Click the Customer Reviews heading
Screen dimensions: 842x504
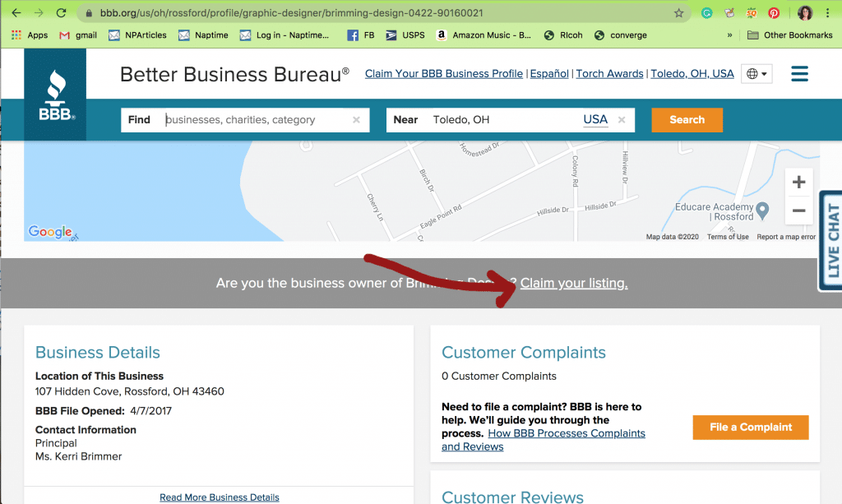pyautogui.click(x=512, y=497)
